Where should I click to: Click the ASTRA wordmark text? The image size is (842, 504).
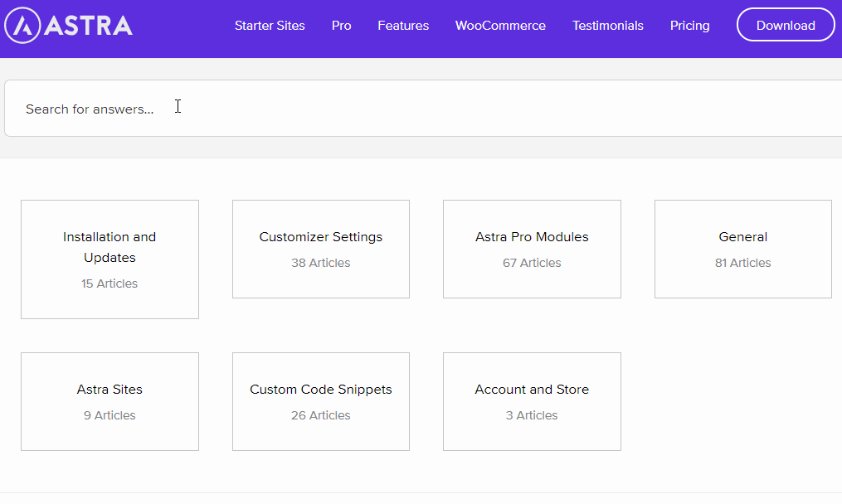click(89, 26)
